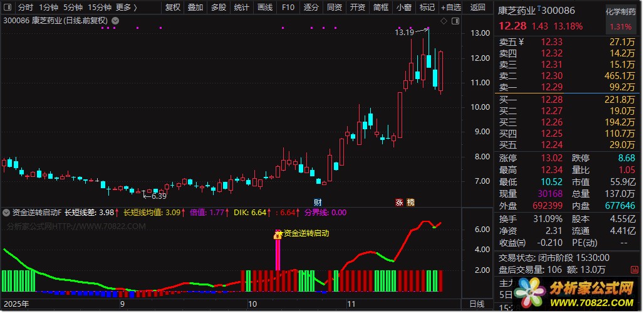Image resolution: width=644 pixels, height=313 pixels.
Task: Select the 买一 price 12.28
Action: 551,100
